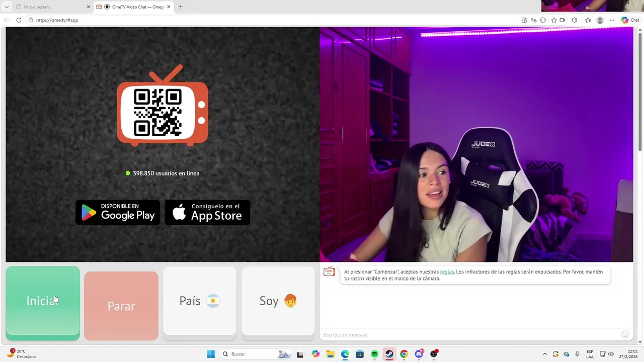Open the circled ellipsis icon in address bar
This screenshot has height=362, width=644.
tap(543, 20)
